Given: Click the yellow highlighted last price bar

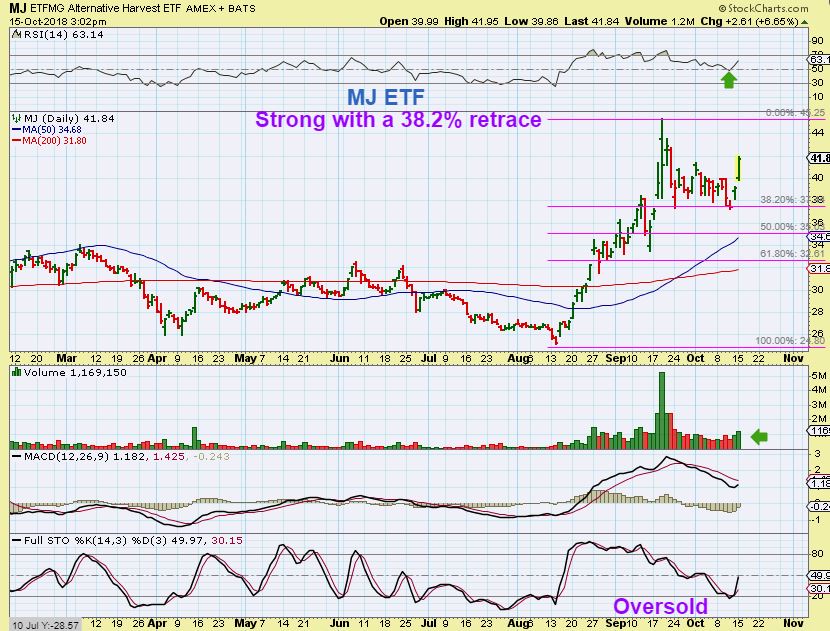Looking at the screenshot, I should 738,168.
